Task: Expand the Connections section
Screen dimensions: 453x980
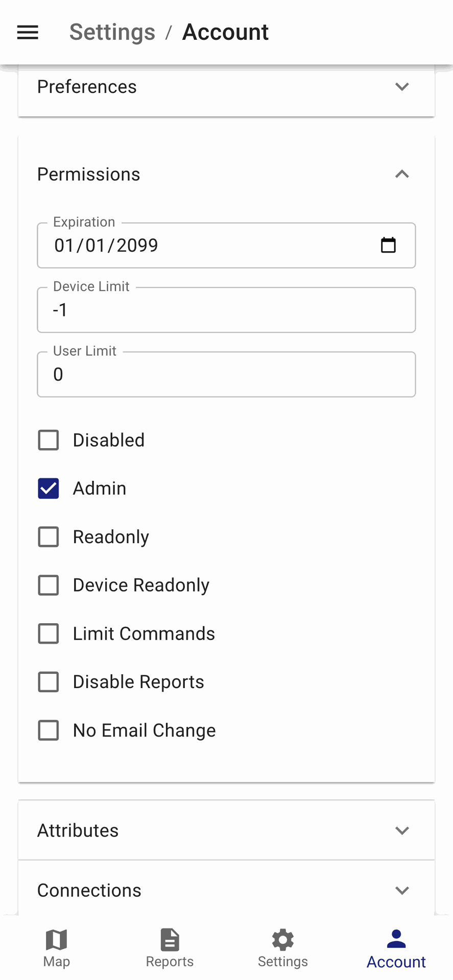Action: tap(226, 890)
